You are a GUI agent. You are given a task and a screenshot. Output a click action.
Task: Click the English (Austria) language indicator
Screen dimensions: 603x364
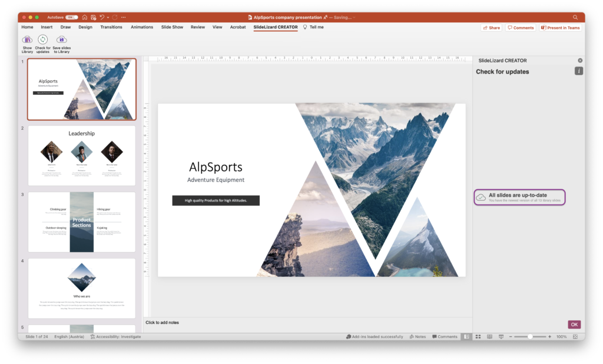[x=69, y=337]
